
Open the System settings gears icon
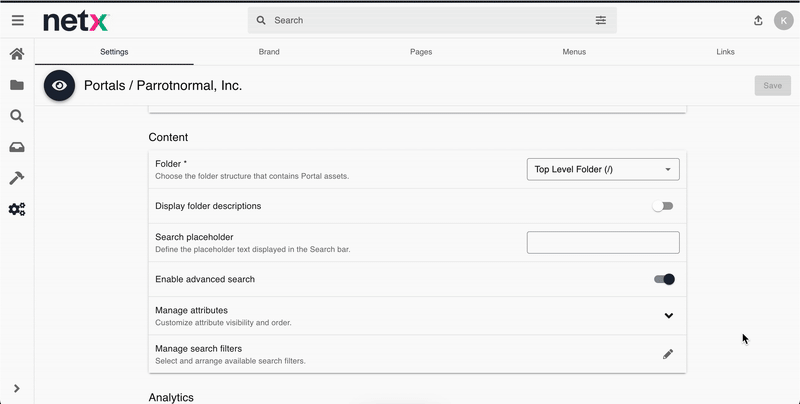tap(17, 209)
